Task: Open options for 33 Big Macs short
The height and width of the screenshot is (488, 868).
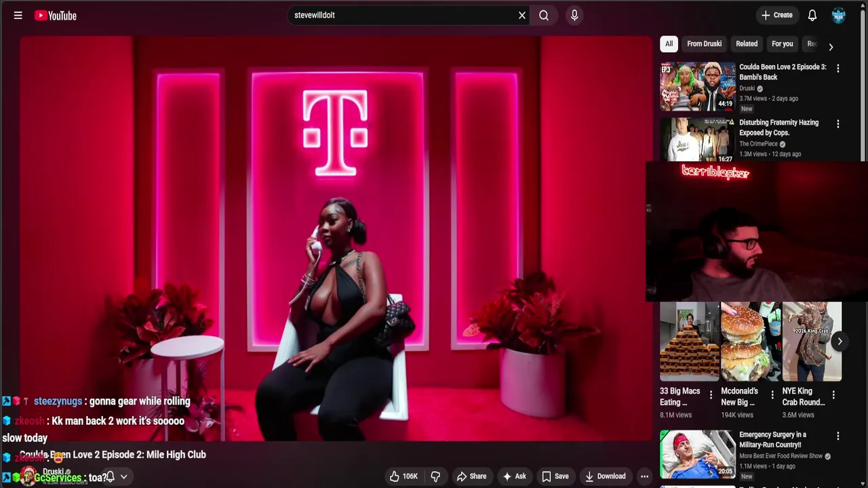Action: [711, 394]
